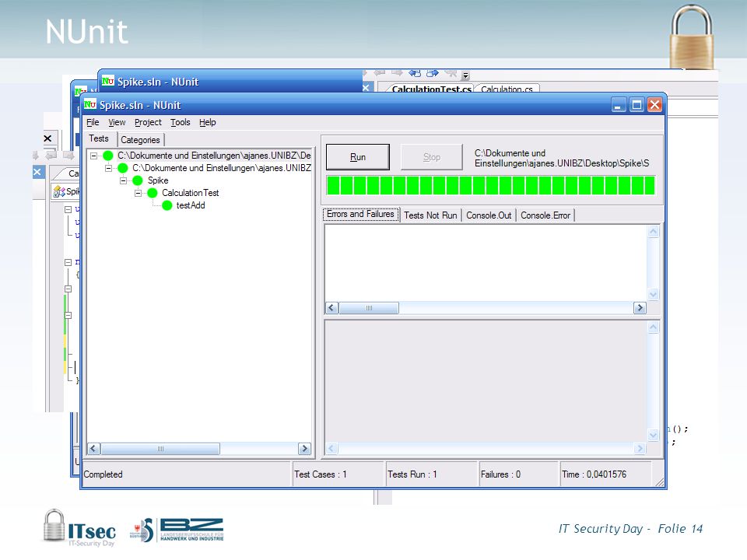Image resolution: width=747 pixels, height=560 pixels.
Task: Click stack trace panel scroll down arrow
Action: point(653,435)
